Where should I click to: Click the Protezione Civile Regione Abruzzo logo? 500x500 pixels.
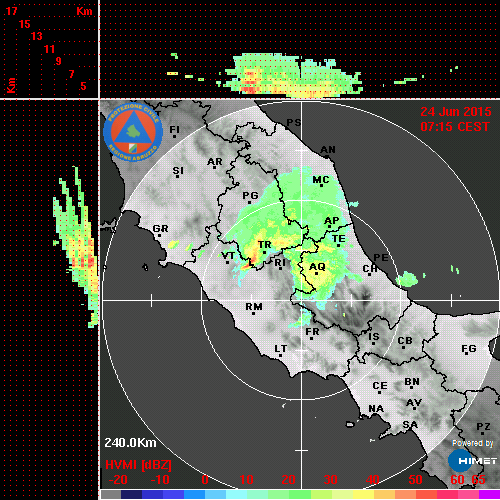click(x=133, y=132)
